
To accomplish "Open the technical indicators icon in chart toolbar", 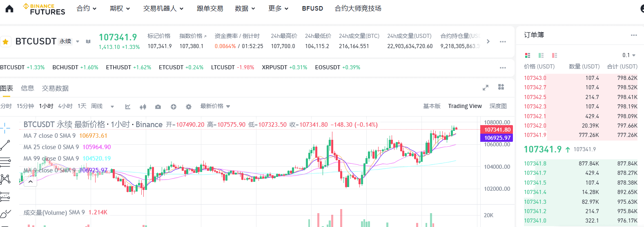I will (128, 107).
